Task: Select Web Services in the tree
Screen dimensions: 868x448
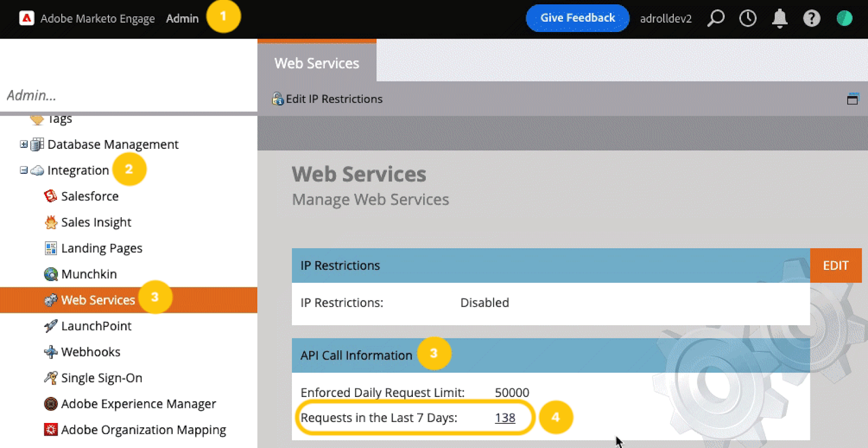Action: [x=98, y=300]
